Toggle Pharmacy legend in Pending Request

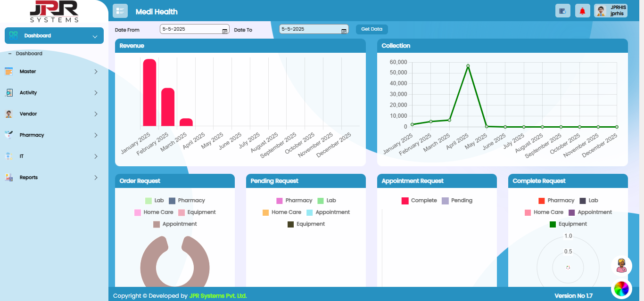coord(294,201)
